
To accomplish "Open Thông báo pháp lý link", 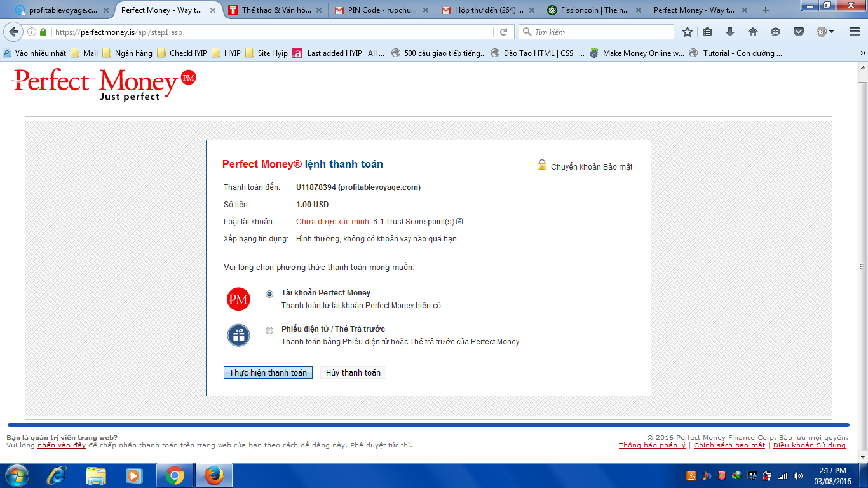I will (652, 445).
